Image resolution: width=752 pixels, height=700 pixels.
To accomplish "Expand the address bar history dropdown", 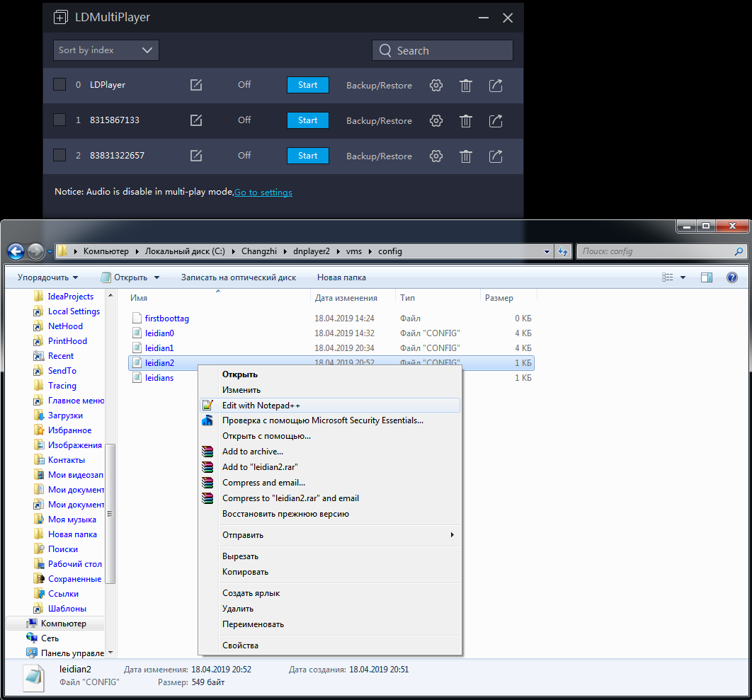I will 547,251.
